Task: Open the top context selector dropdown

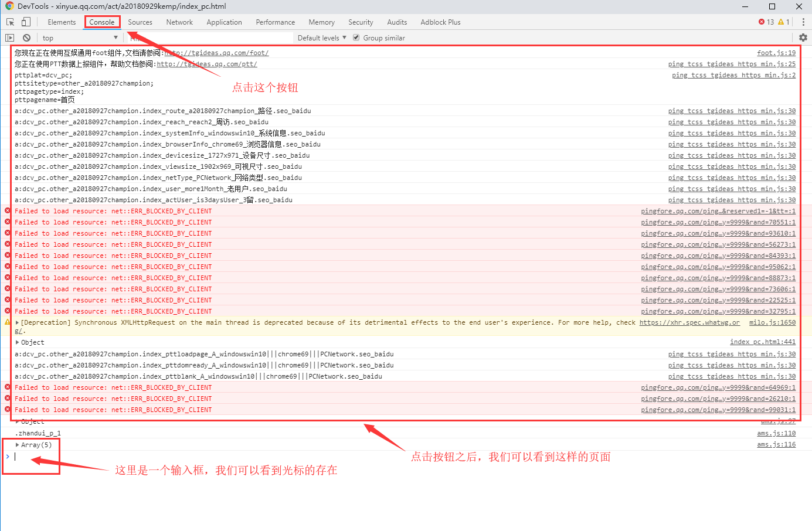Action: [80, 38]
